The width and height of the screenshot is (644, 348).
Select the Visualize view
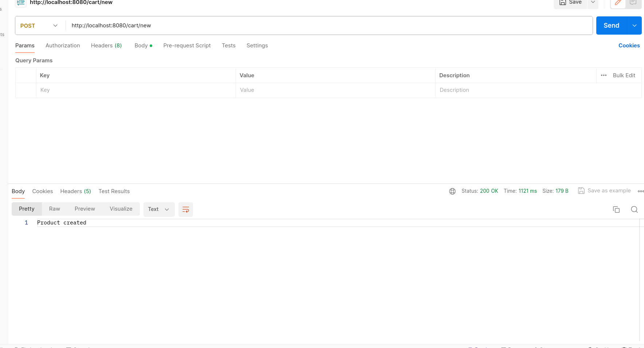121,209
